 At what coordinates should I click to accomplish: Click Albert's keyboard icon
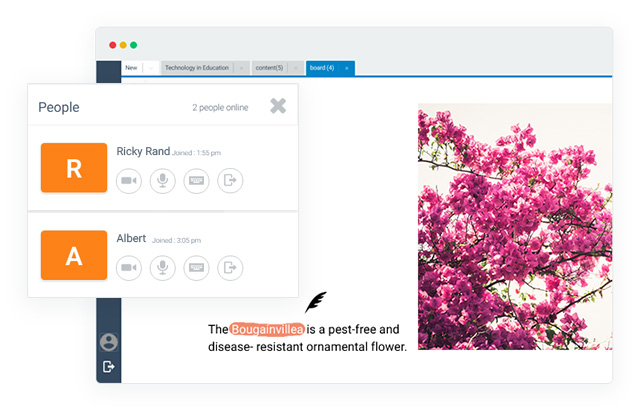[x=197, y=267]
